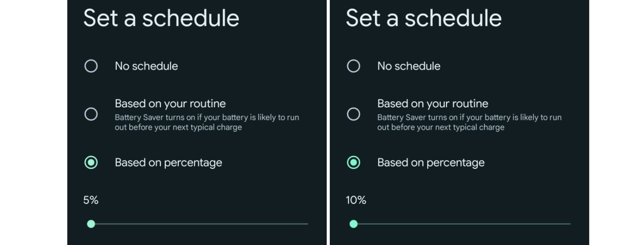
Task: Tap the No schedule label in the right screenshot
Action: click(409, 66)
